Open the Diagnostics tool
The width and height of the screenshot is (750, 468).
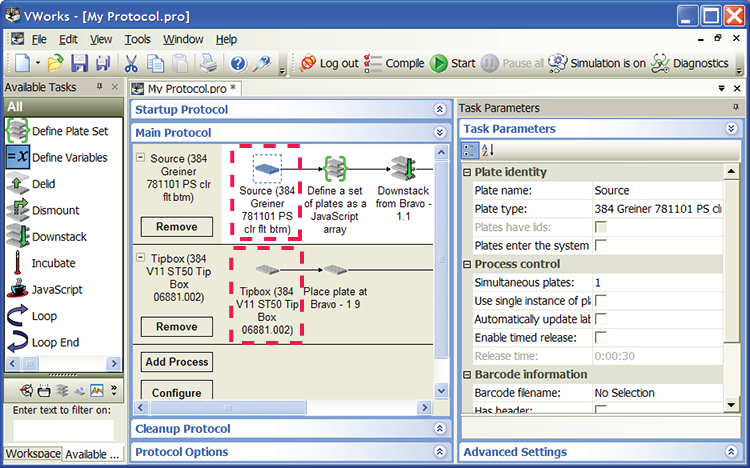(x=689, y=63)
